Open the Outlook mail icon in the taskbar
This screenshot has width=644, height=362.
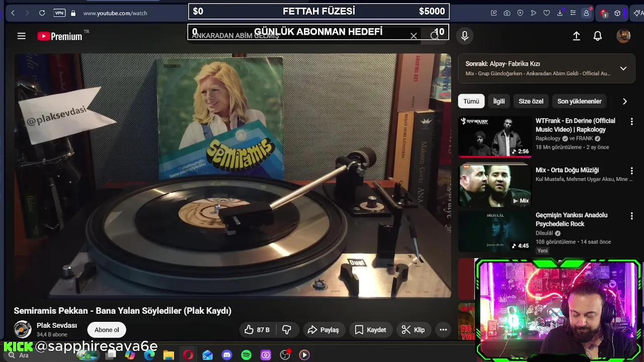pyautogui.click(x=207, y=355)
